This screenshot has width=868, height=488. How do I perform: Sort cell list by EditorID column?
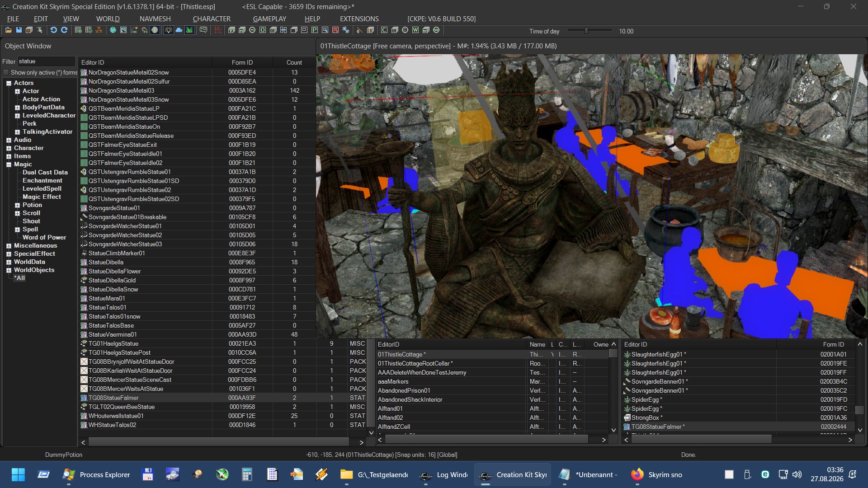[451, 344]
